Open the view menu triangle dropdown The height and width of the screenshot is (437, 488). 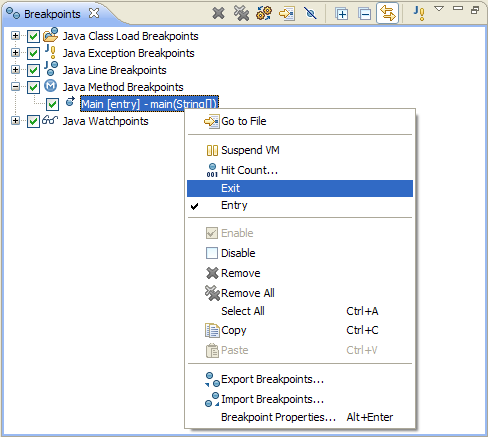pos(439,9)
